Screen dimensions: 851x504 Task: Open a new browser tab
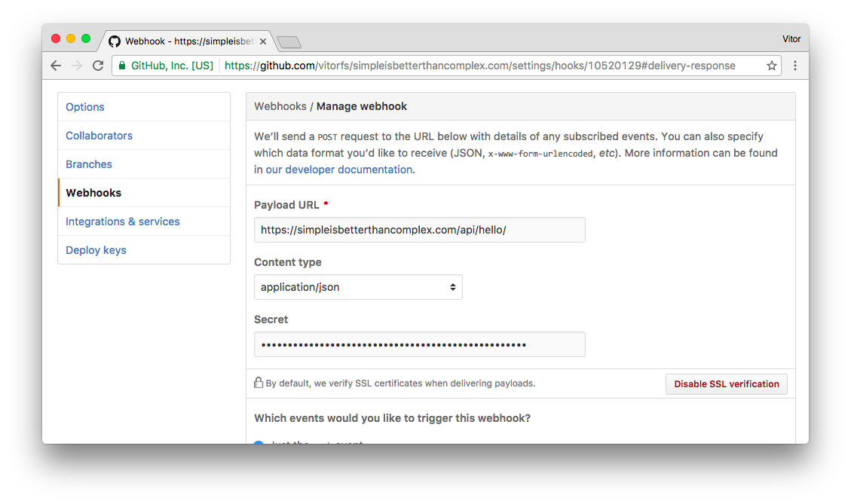(x=289, y=42)
